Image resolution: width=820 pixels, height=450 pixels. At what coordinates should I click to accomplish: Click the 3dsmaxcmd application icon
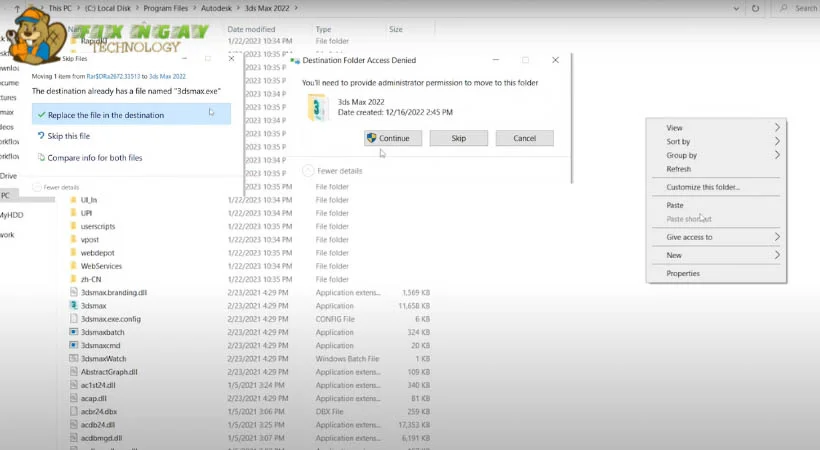click(73, 345)
